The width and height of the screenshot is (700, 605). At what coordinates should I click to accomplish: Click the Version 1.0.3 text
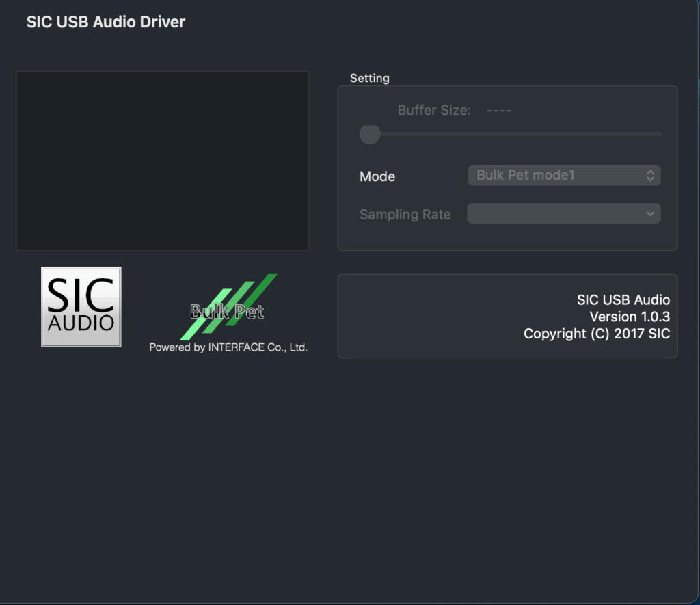pos(630,317)
